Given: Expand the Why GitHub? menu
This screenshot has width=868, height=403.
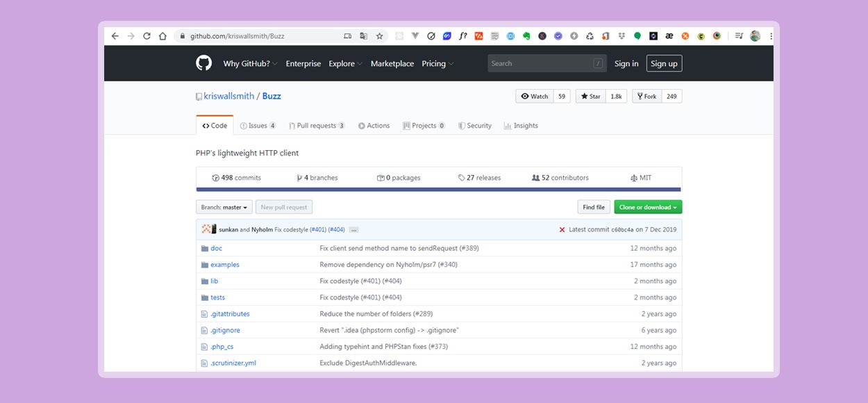Looking at the screenshot, I should (x=250, y=63).
